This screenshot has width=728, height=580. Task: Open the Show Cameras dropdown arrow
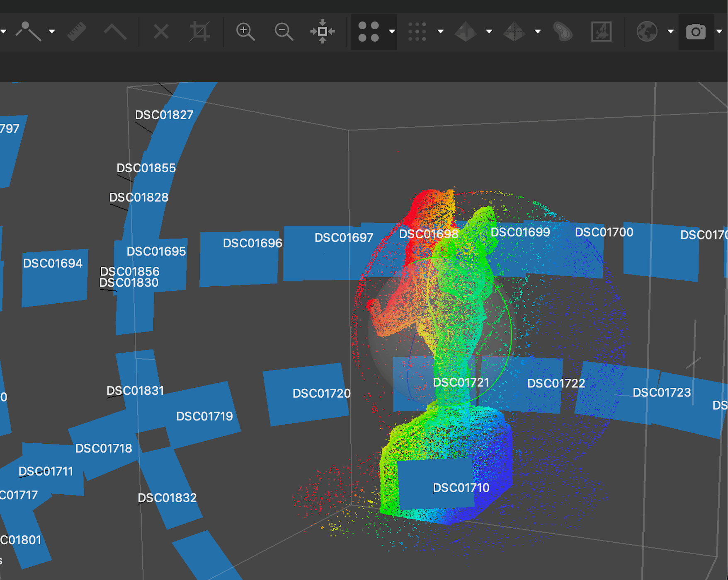719,31
